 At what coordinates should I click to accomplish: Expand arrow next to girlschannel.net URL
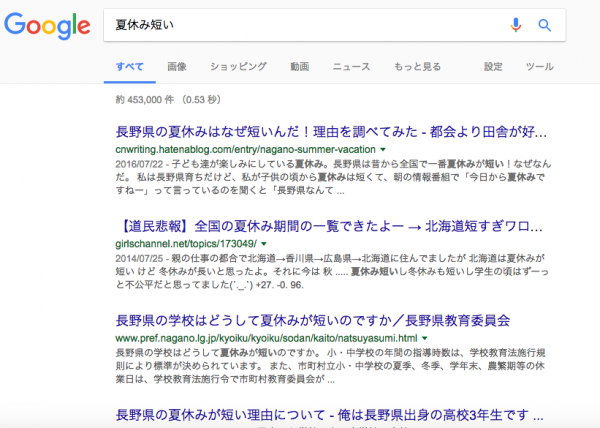[264, 244]
